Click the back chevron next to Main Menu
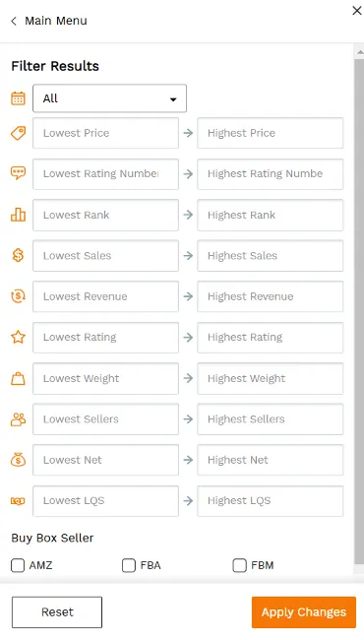The width and height of the screenshot is (364, 640). [14, 22]
